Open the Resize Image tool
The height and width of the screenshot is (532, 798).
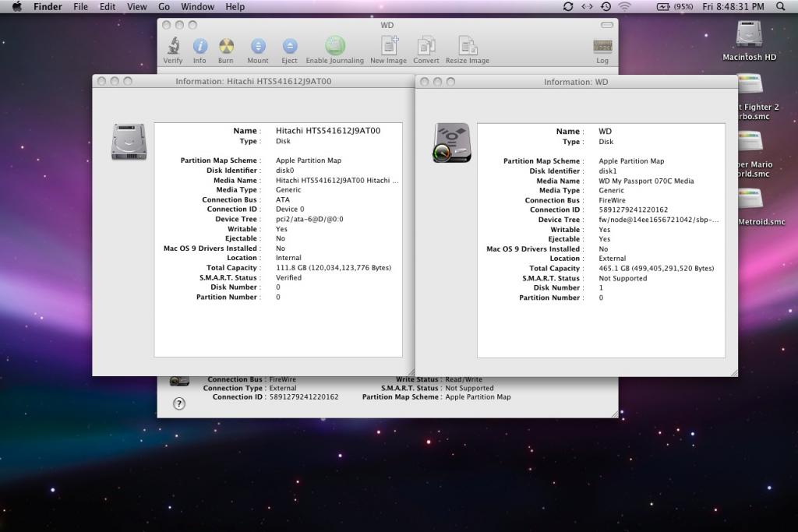tap(468, 46)
